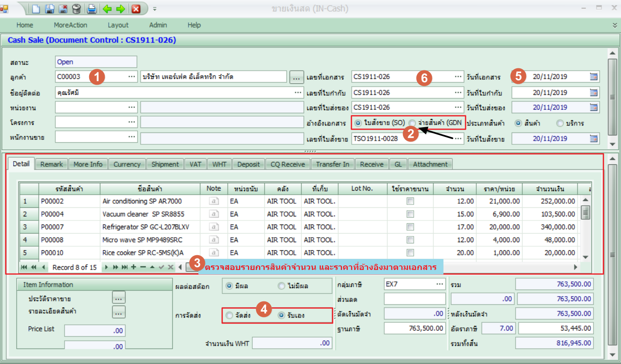The width and height of the screenshot is (621, 364).
Task: Select the จัดส่ง delivery radio button
Action: point(229,315)
